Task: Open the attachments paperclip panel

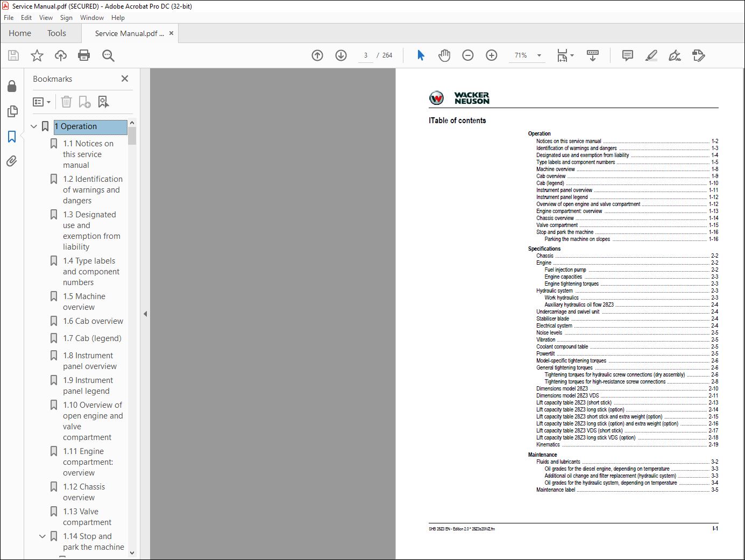Action: tap(12, 161)
